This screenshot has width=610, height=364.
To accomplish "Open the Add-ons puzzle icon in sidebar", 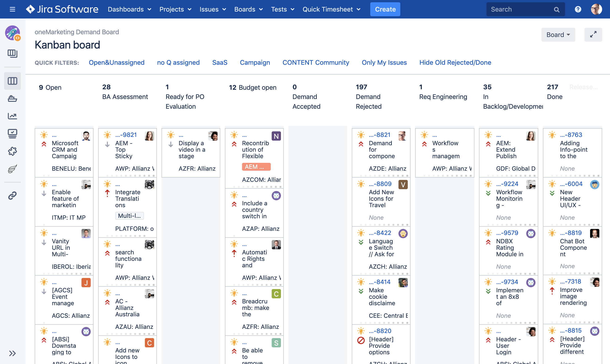I will coord(12,151).
